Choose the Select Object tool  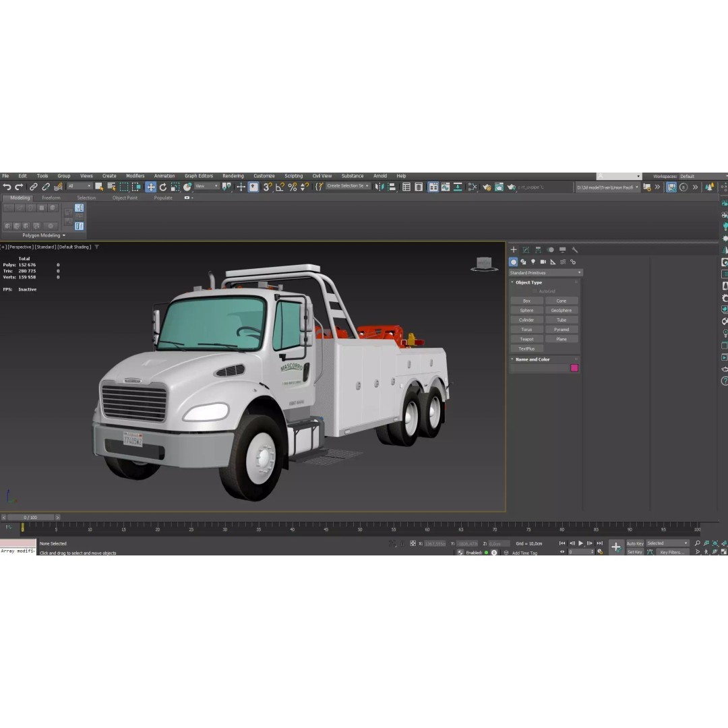click(x=99, y=187)
